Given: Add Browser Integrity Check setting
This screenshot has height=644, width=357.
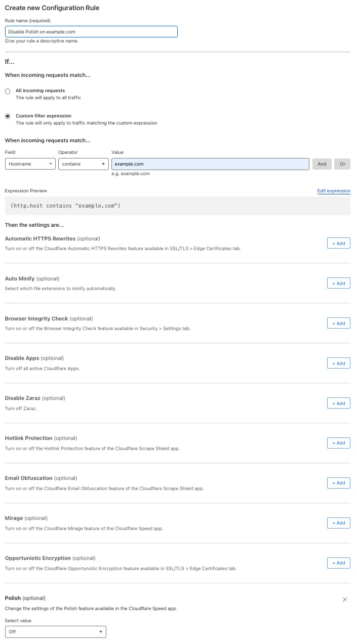Looking at the screenshot, I should click(338, 324).
